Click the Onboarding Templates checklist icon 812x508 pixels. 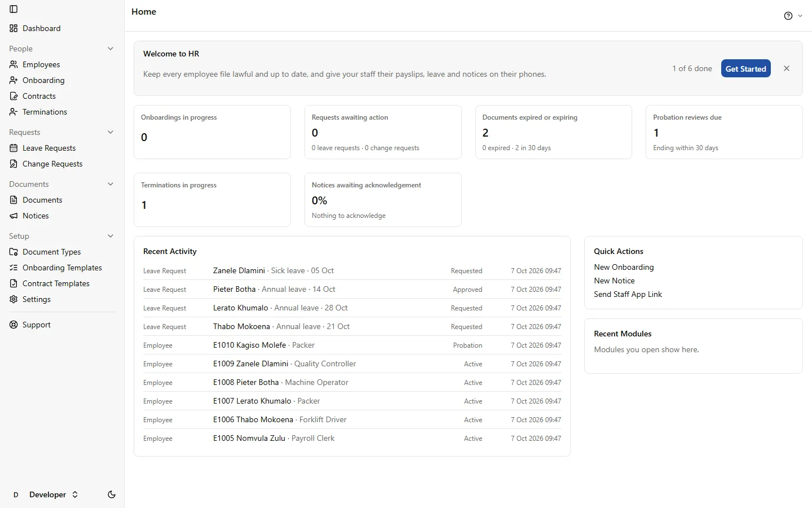click(x=14, y=268)
